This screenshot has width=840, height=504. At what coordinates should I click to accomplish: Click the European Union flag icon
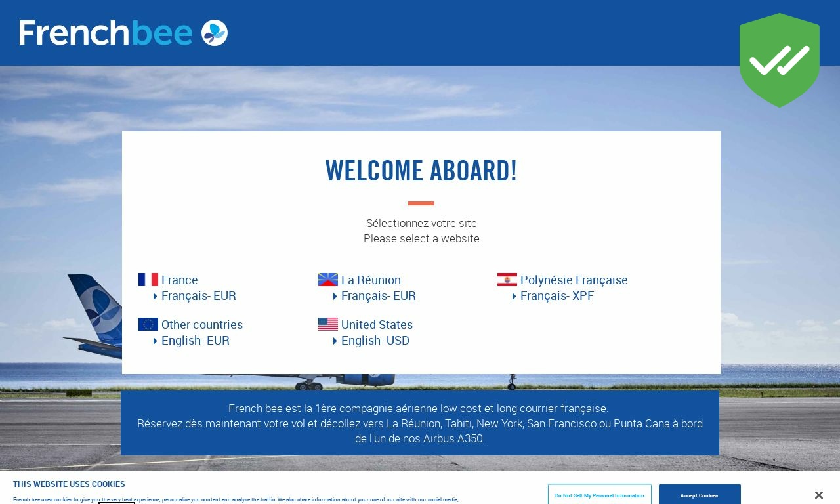148,324
